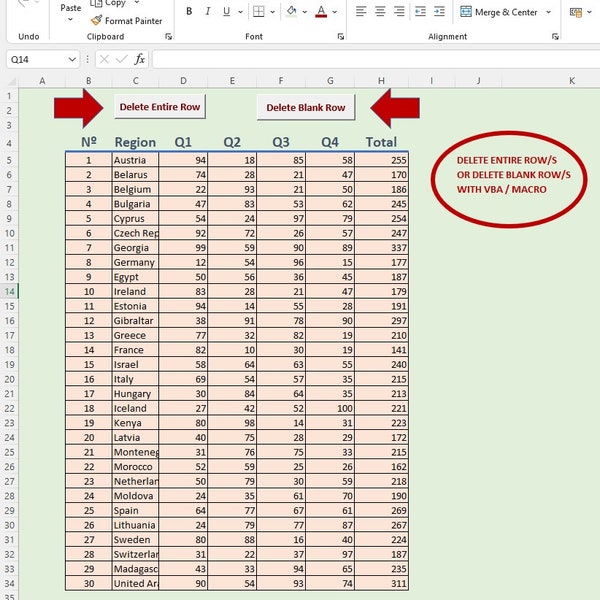This screenshot has width=600, height=600.
Task: Select row 5 header
Action: [x=10, y=160]
